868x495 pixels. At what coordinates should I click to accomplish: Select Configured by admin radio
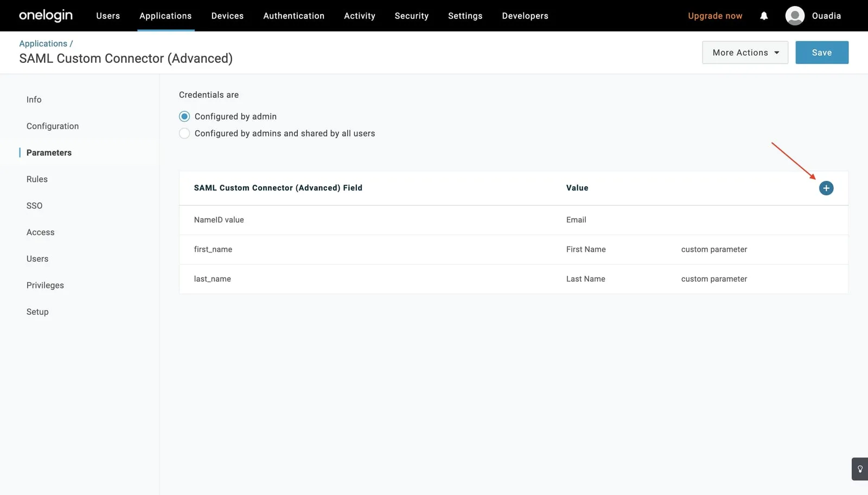[x=184, y=117]
